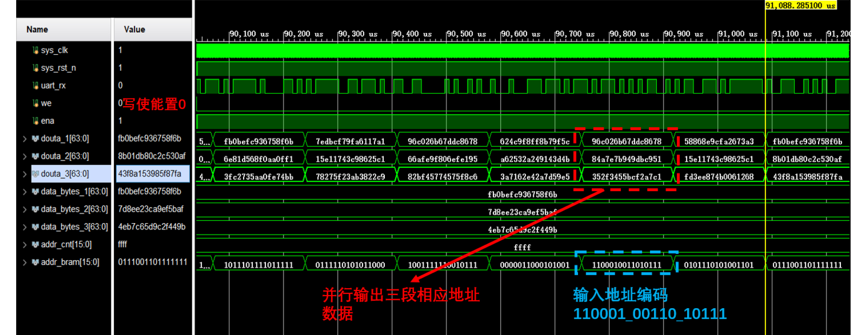Click the addr_bram bus icon

(x=35, y=262)
